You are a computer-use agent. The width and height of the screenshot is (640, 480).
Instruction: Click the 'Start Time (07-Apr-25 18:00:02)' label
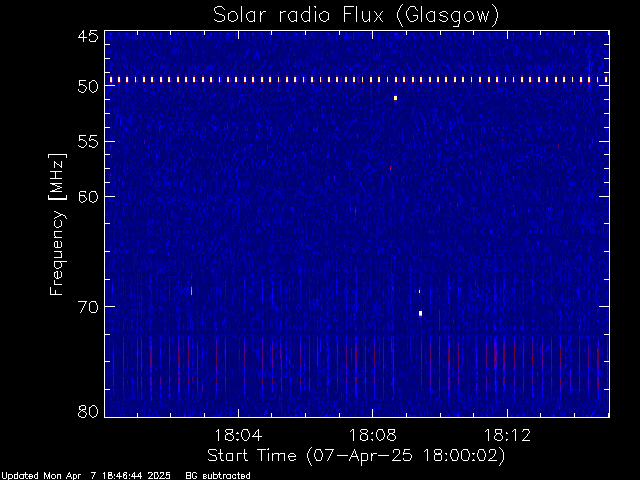click(x=356, y=456)
